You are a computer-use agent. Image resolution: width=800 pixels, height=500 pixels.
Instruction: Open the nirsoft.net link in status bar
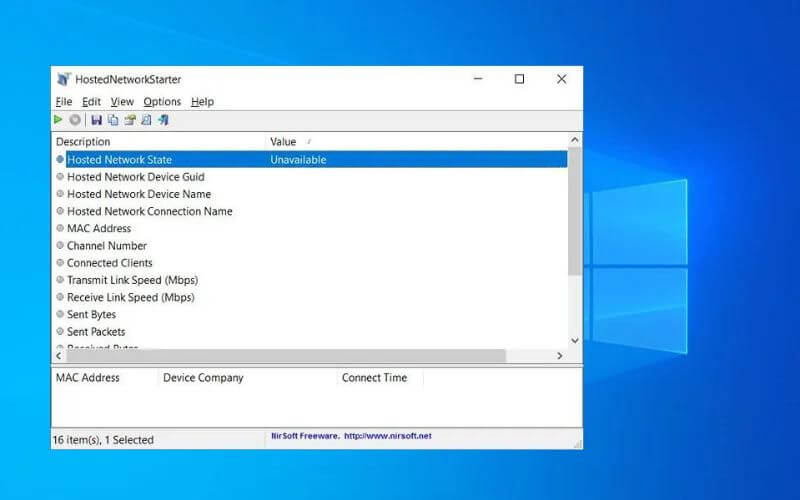(388, 436)
